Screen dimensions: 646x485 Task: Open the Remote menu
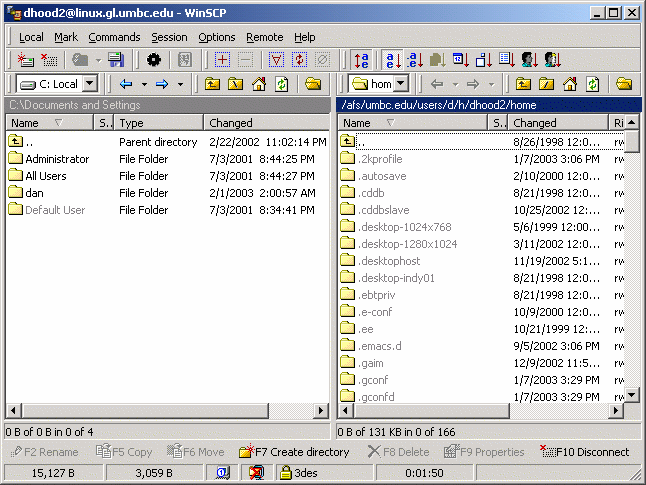tap(264, 37)
